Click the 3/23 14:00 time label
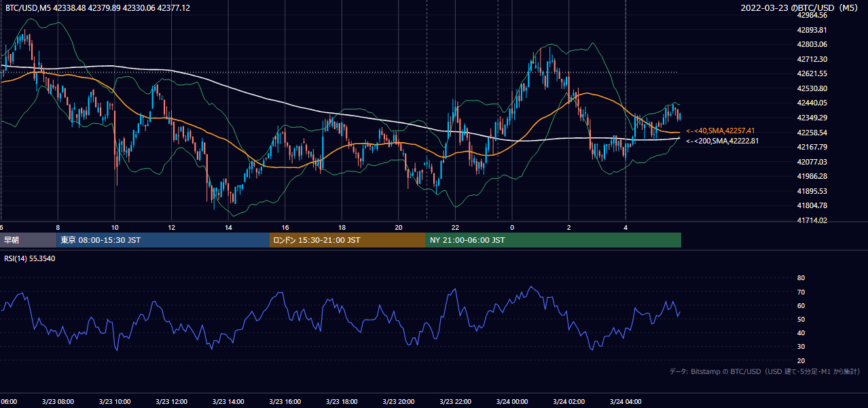Viewport: 868px width, 408px height. [228, 402]
